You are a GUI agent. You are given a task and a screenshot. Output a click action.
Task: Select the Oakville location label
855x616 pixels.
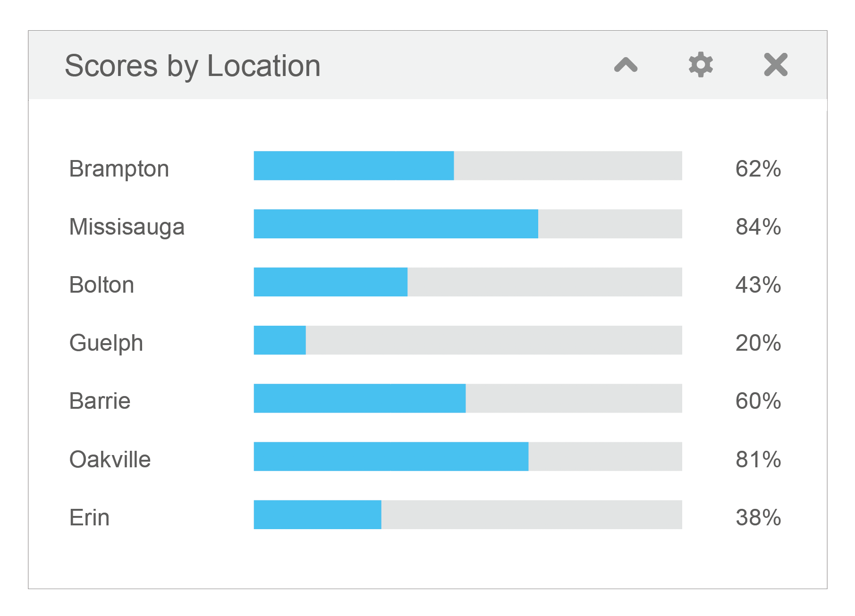tap(110, 460)
